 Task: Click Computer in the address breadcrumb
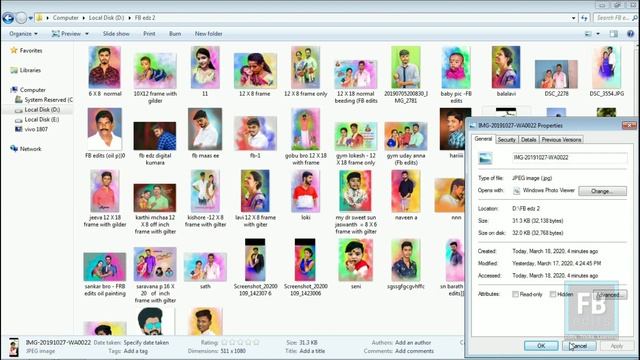65,18
